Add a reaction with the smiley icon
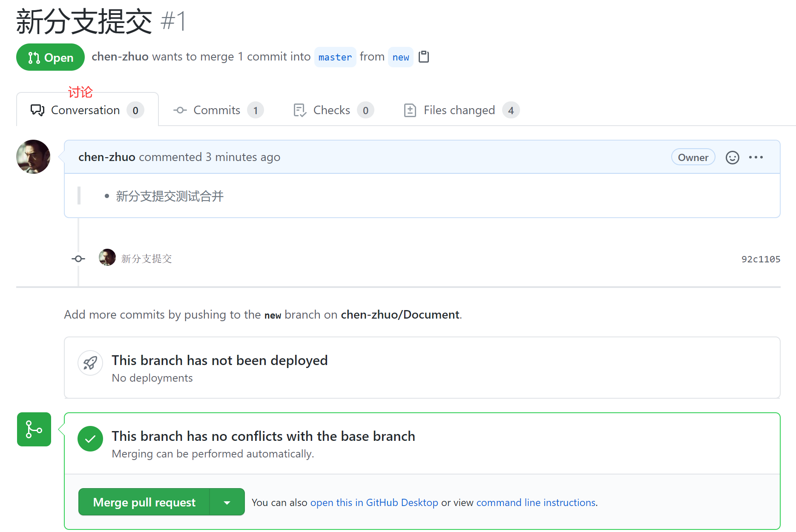Screen dimensions: 796x532 tap(732, 158)
